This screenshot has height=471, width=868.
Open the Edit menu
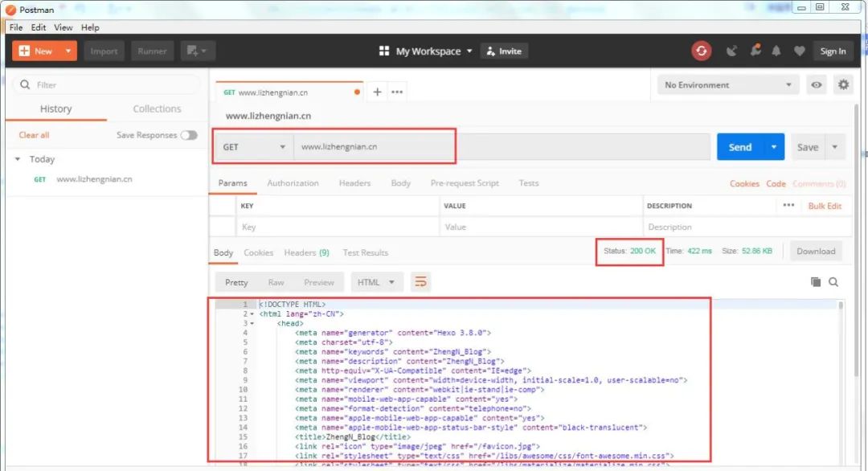point(39,27)
